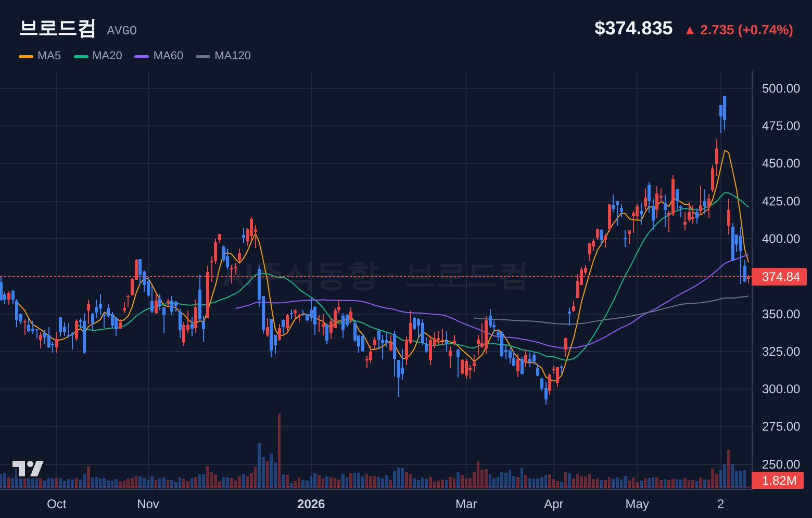Click the red up-triangle change indicator
Screen dimensions: 812x518
[x=690, y=31]
